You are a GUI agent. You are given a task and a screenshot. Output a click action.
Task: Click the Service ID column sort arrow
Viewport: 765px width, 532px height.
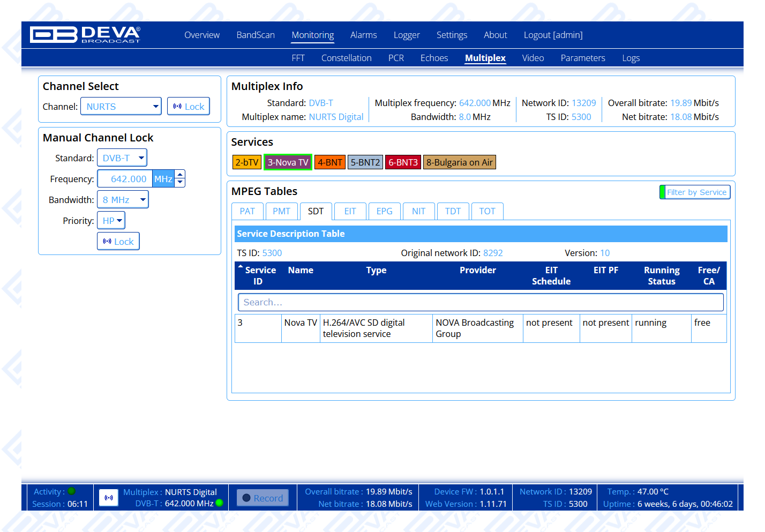coord(241,266)
